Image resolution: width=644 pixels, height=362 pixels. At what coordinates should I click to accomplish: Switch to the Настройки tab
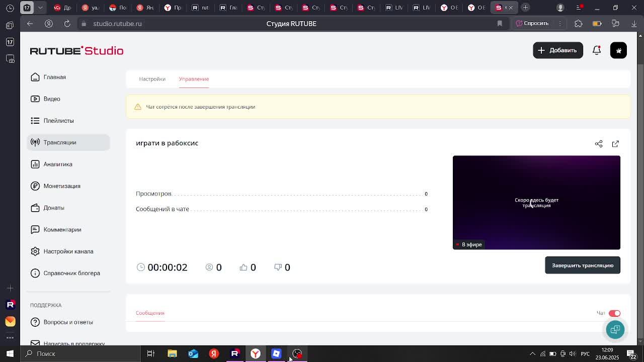tap(152, 79)
